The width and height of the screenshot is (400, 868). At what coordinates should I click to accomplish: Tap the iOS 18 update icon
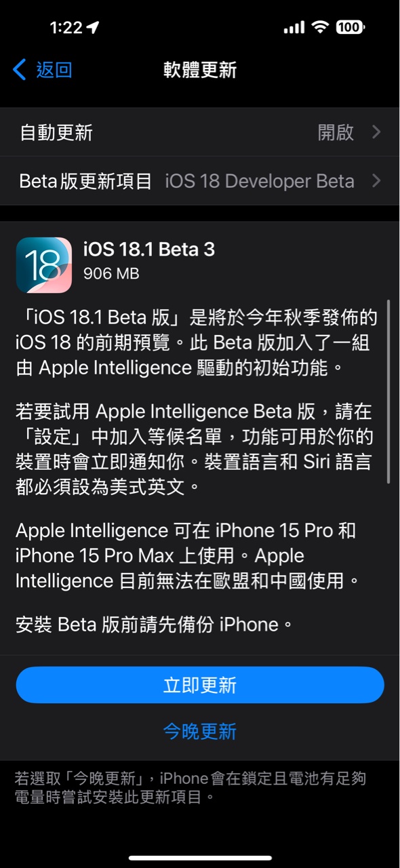tap(44, 265)
